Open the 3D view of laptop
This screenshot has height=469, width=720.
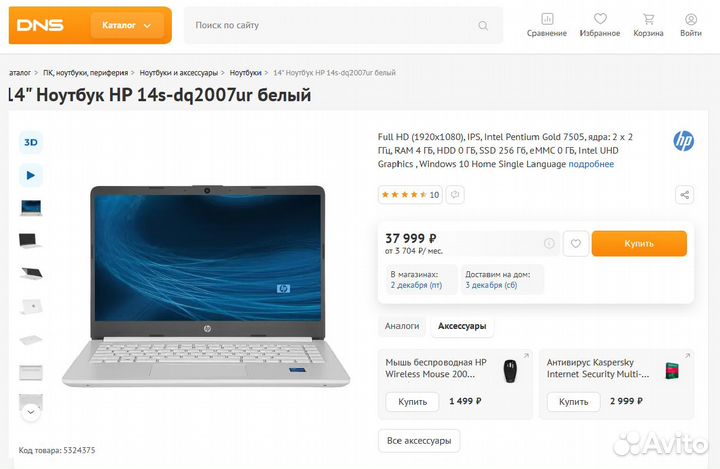click(x=31, y=142)
